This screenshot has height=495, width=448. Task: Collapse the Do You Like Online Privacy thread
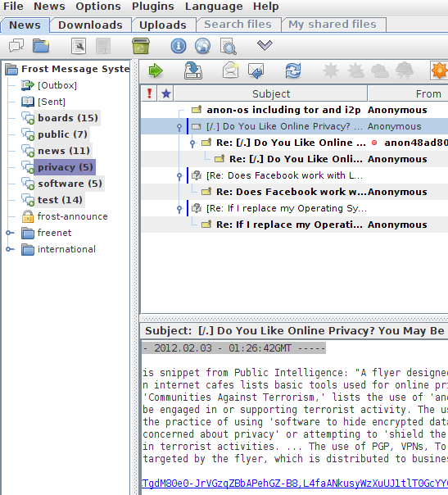[179, 127]
